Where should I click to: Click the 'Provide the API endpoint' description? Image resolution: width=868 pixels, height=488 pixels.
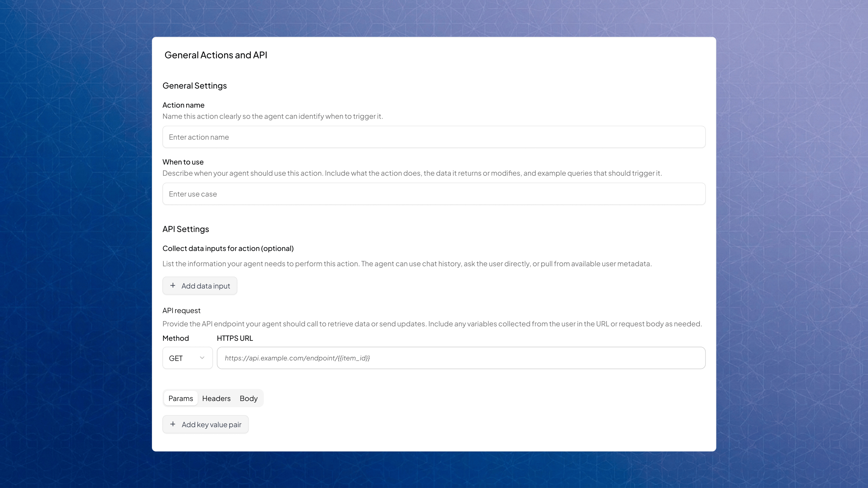(432, 324)
